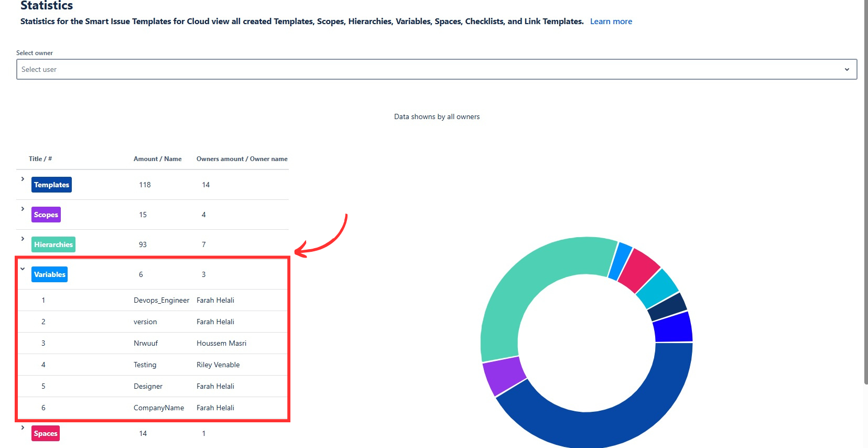This screenshot has width=868, height=448.
Task: Click the blue Variables badge
Action: click(50, 274)
